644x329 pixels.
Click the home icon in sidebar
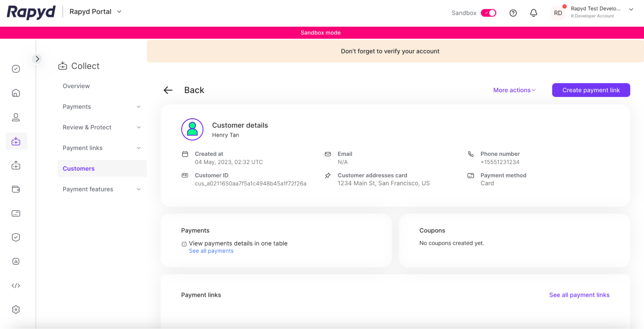[16, 93]
